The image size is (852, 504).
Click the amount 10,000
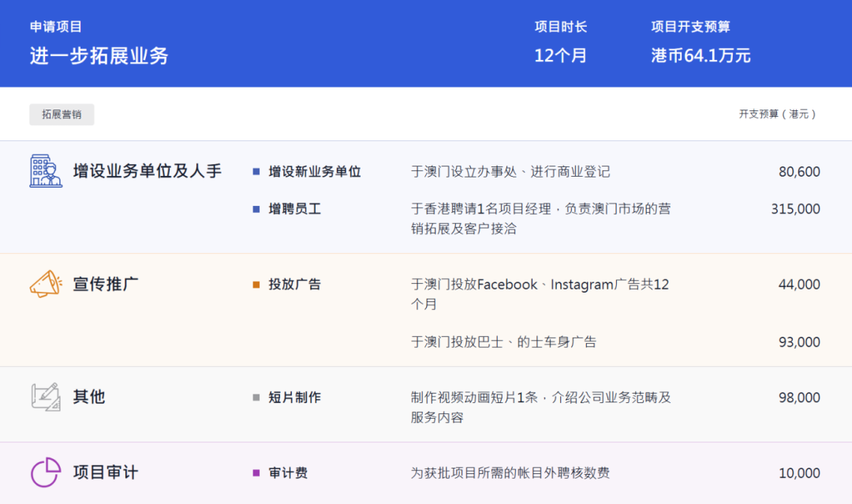tap(799, 473)
